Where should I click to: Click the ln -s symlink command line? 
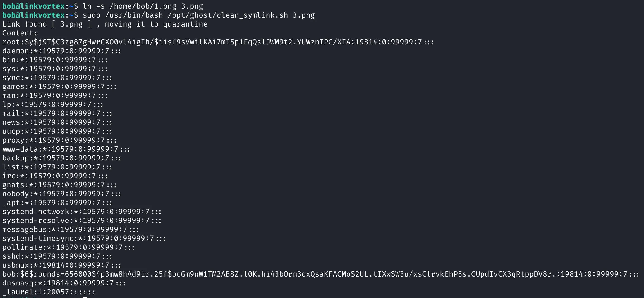coord(103,6)
